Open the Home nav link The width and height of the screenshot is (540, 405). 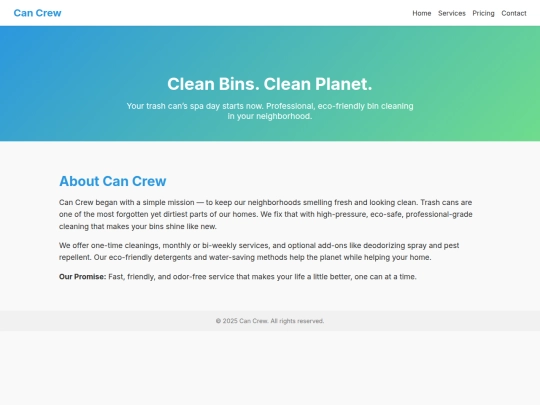tap(422, 13)
